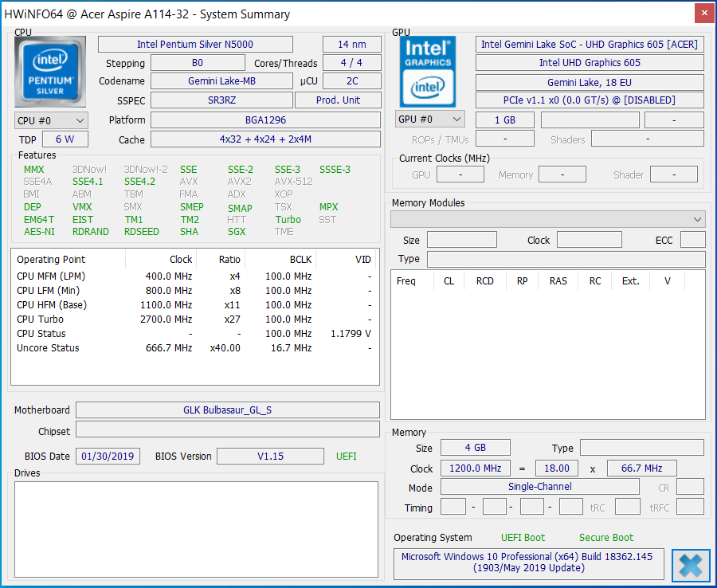Open the GPU #0 selector dropdown

430,120
